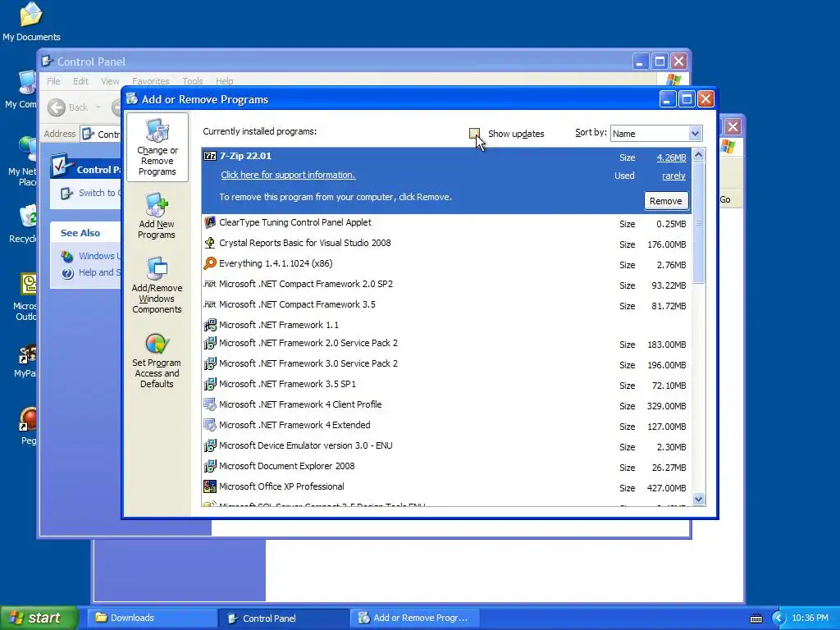Click the .NET Framework 4 Extended icon
The height and width of the screenshot is (630, 840).
[210, 425]
